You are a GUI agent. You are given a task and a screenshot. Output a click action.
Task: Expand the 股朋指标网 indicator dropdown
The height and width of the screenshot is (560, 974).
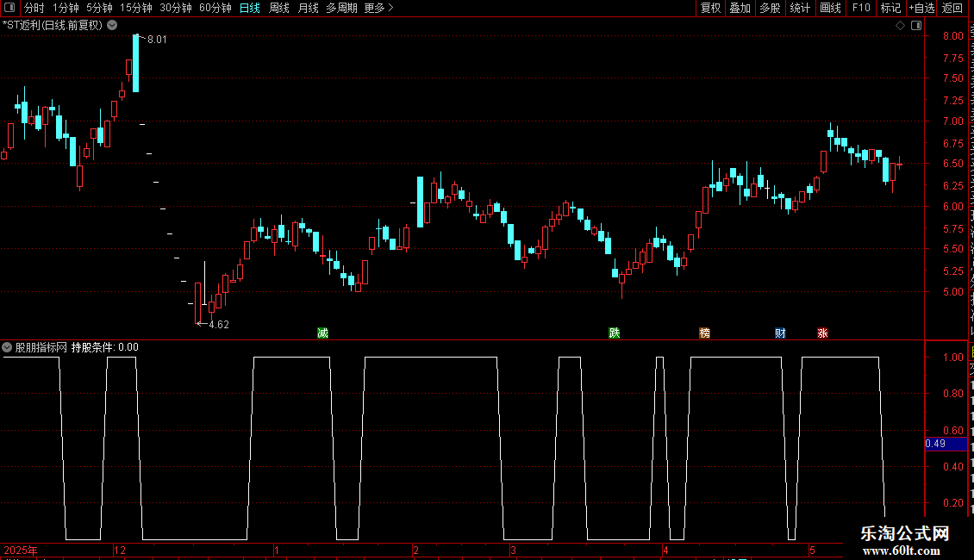[7, 347]
